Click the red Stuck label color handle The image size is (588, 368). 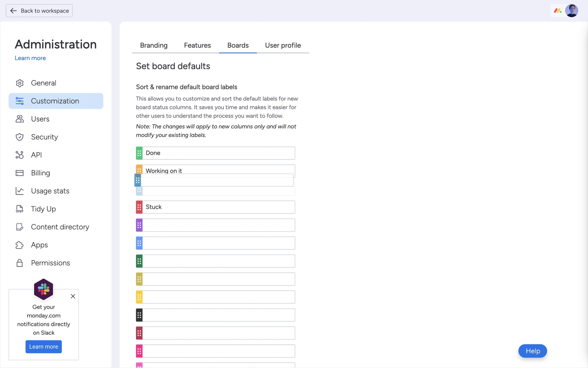tap(139, 207)
